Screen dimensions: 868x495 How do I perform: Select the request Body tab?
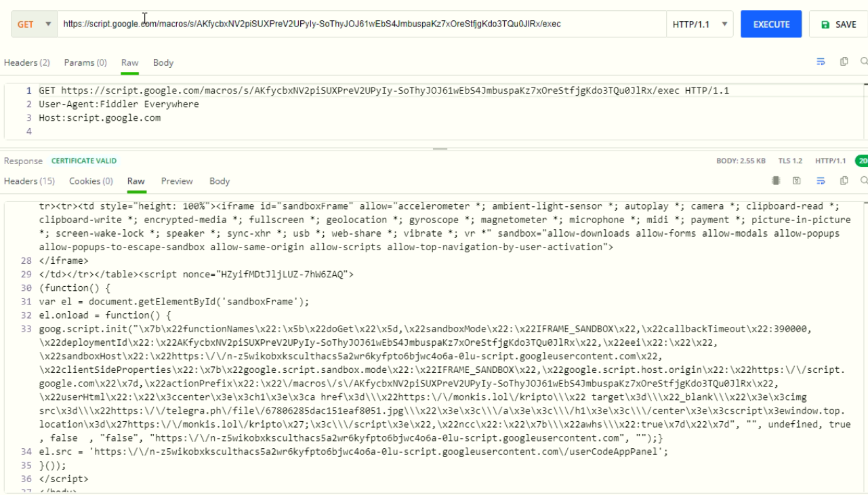[x=163, y=62]
